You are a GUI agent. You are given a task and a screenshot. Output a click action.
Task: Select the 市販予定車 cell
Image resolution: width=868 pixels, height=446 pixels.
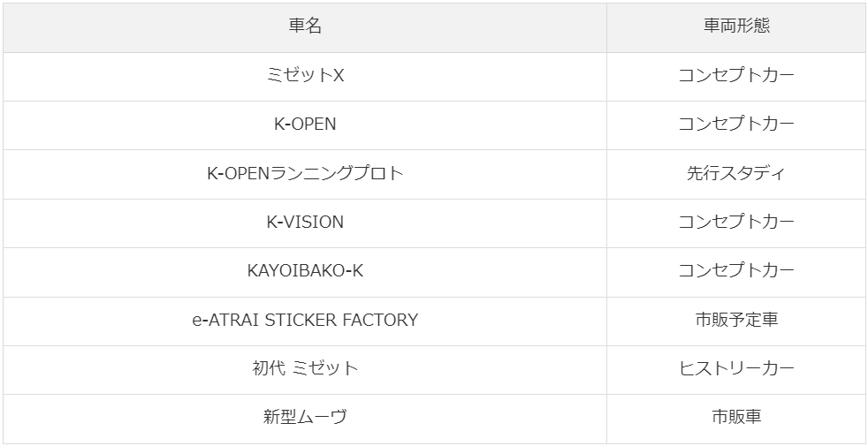736,321
